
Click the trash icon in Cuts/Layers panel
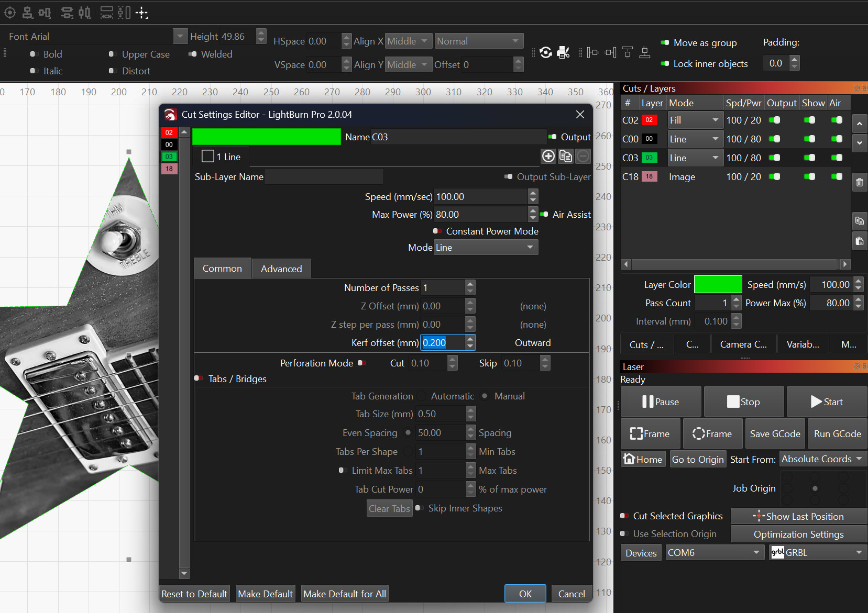click(x=860, y=182)
